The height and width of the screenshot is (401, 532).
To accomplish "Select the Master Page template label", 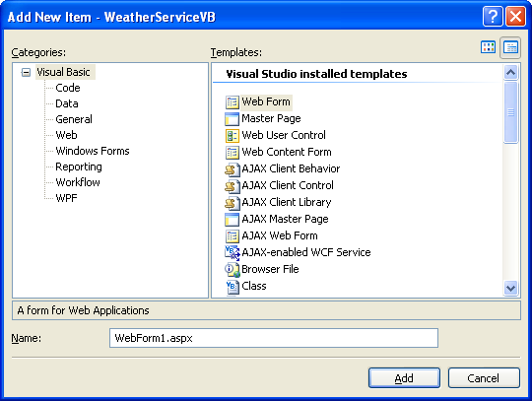I will pos(271,119).
